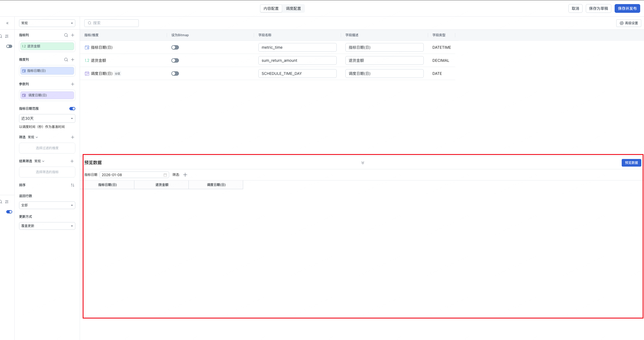Add a parameter with 参数列 plus icon
The width and height of the screenshot is (644, 340).
pos(73,84)
